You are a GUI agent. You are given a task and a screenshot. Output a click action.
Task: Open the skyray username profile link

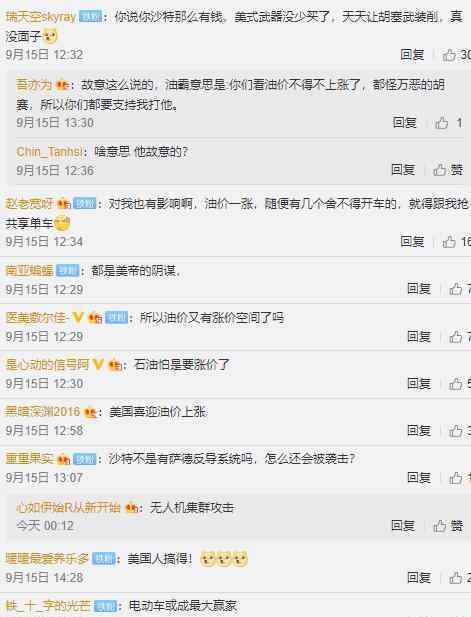(x=41, y=17)
